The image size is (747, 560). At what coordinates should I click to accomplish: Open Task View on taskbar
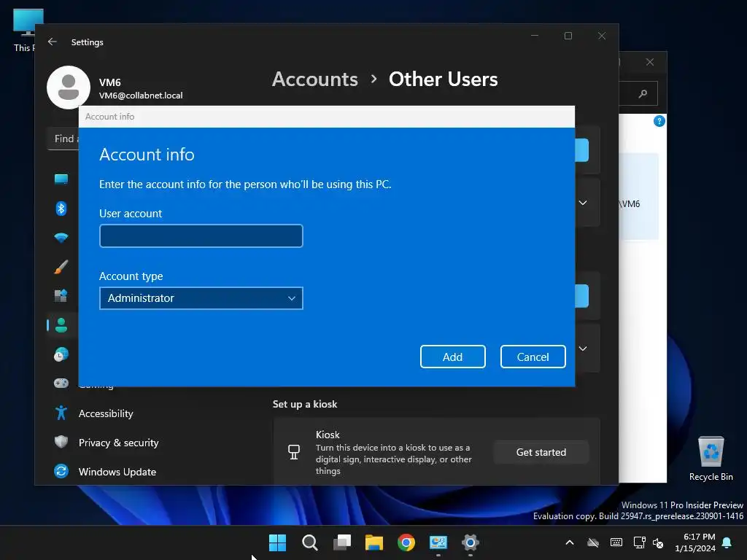click(x=342, y=542)
